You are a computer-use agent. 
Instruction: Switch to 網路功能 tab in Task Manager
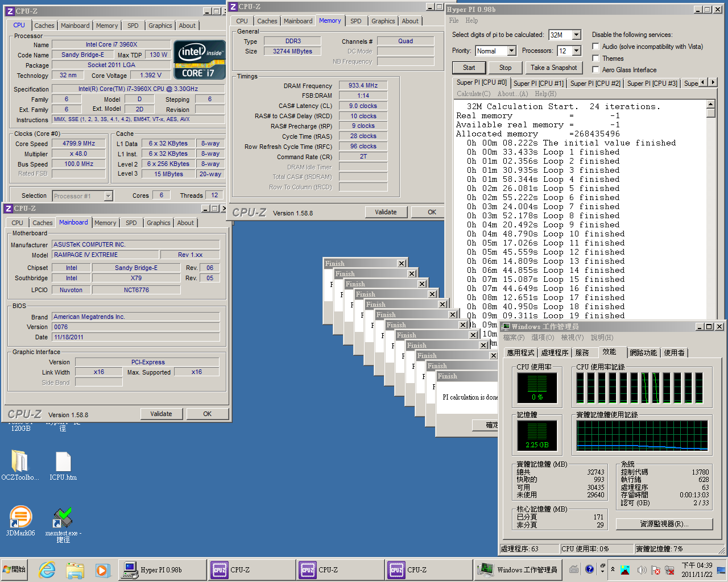643,353
